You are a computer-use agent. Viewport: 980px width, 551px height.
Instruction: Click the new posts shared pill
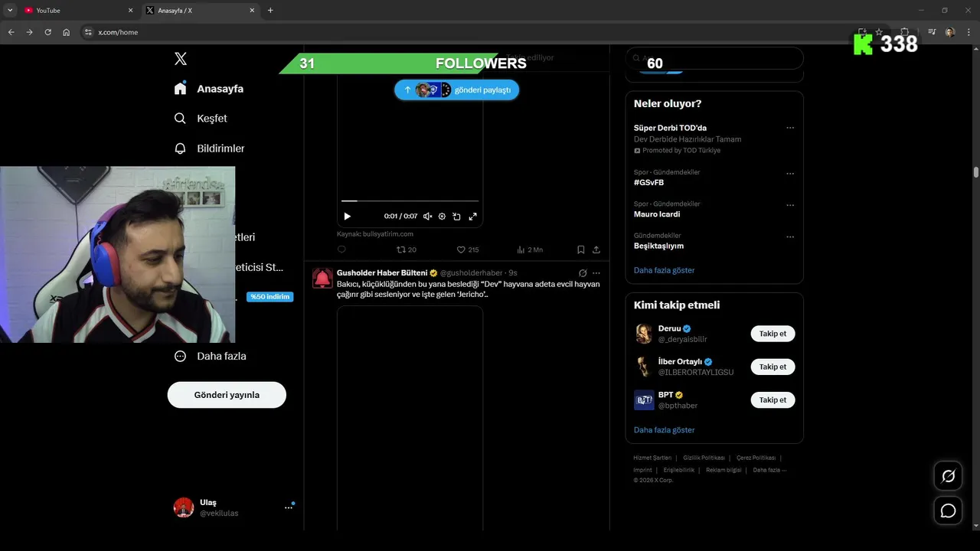coord(457,90)
